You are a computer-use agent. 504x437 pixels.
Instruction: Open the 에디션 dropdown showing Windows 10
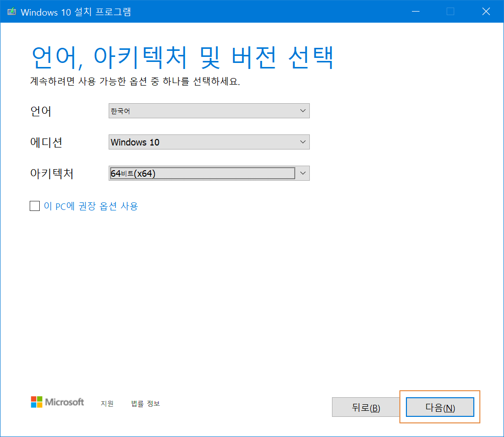point(209,142)
